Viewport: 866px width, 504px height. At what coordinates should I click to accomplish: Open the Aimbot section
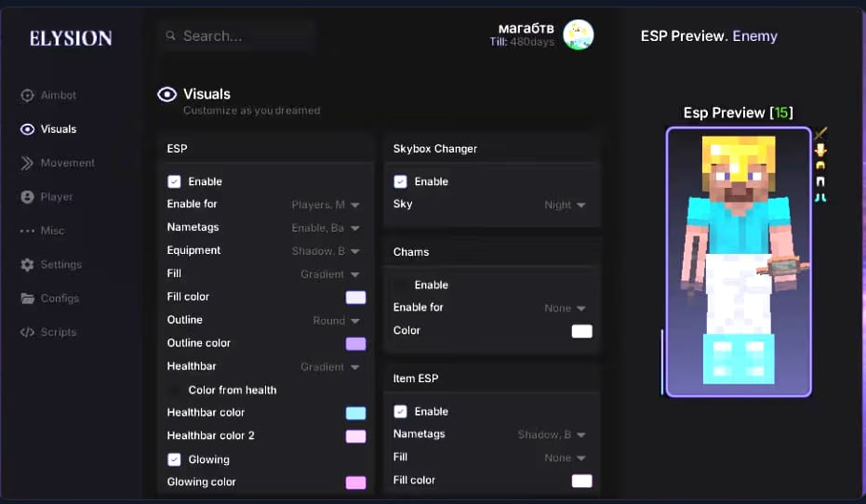pos(48,95)
